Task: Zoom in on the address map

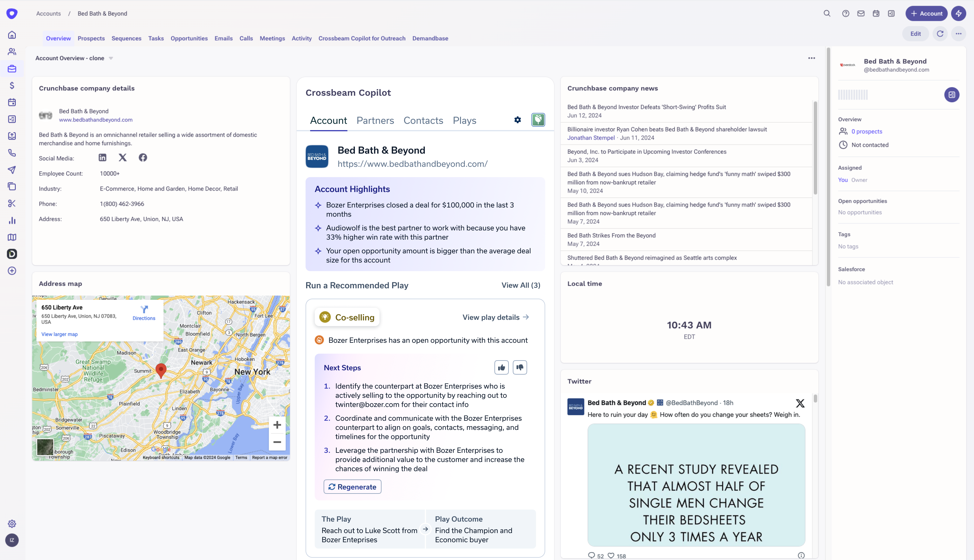Action: click(x=277, y=425)
